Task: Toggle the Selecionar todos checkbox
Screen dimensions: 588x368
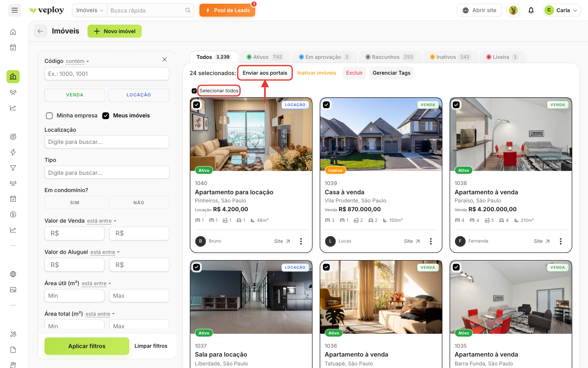Action: click(194, 91)
